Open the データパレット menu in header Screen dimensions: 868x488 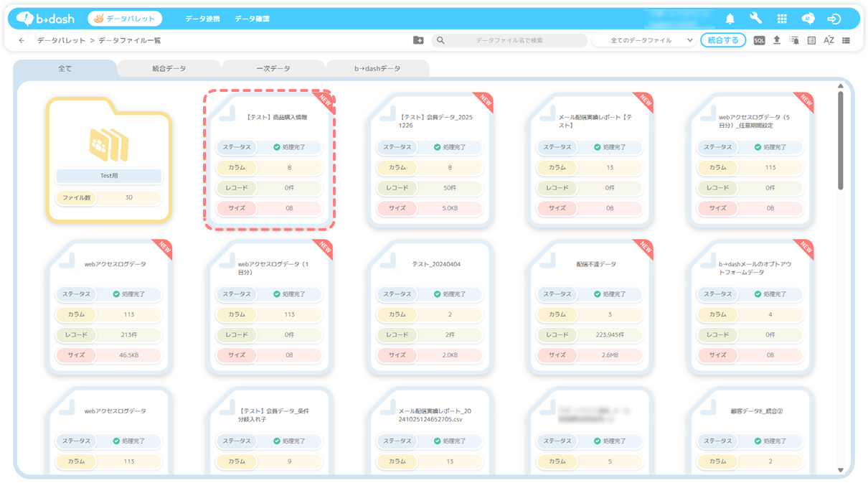[x=125, y=19]
